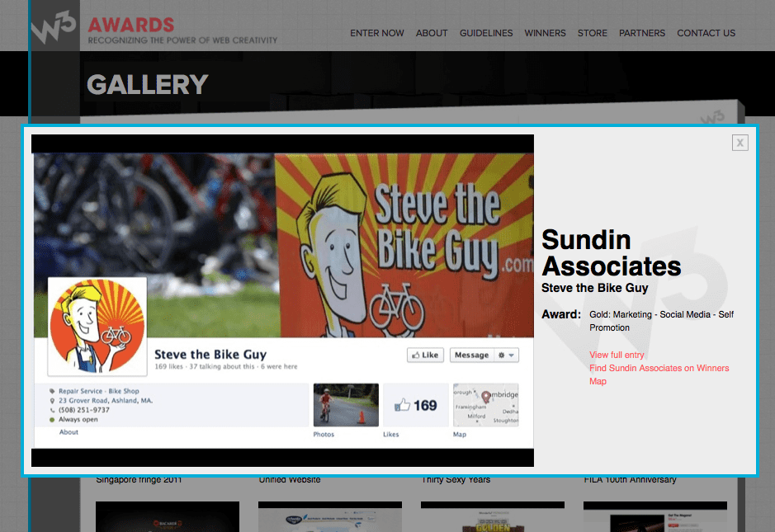The image size is (775, 532).
Task: Click the About link on the page
Action: [x=69, y=431]
